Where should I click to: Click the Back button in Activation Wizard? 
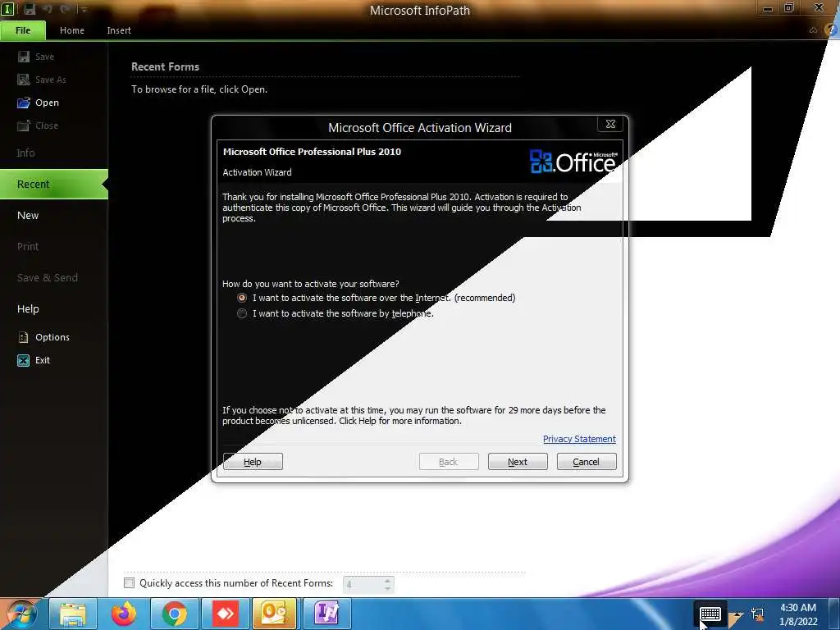[x=449, y=462]
